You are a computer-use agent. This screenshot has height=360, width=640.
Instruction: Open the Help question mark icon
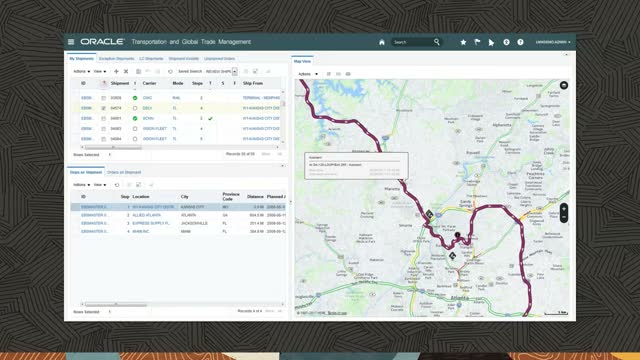point(520,42)
